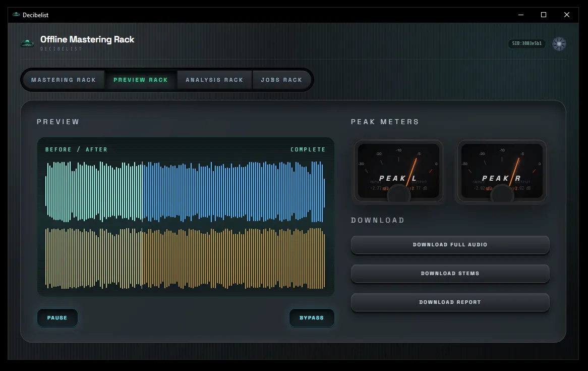Click the yellow lower waveform
The height and width of the screenshot is (371, 588).
coord(185,258)
